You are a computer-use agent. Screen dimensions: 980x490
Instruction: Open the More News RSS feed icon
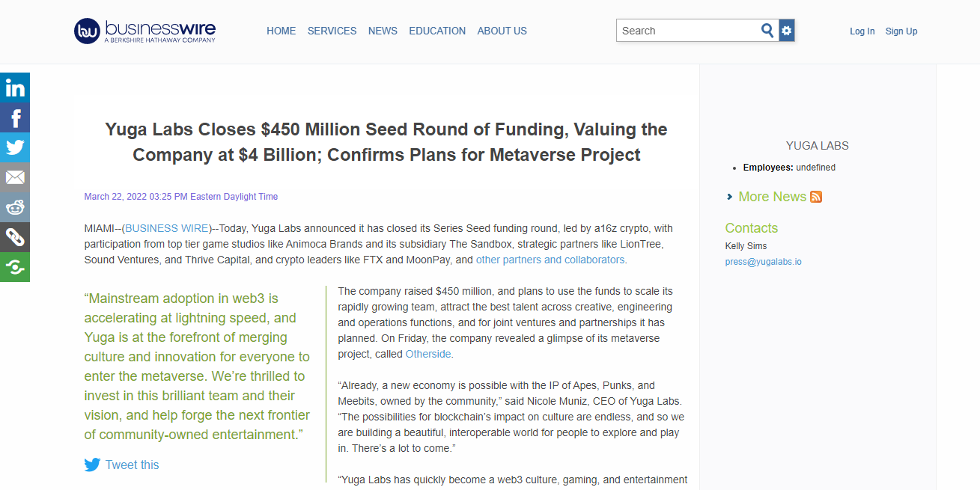click(x=816, y=197)
